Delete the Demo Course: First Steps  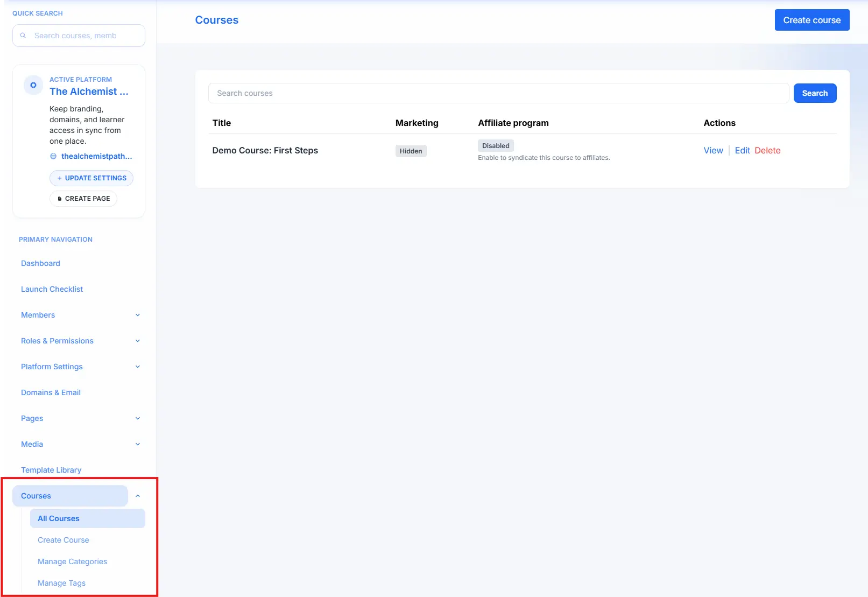(x=767, y=151)
